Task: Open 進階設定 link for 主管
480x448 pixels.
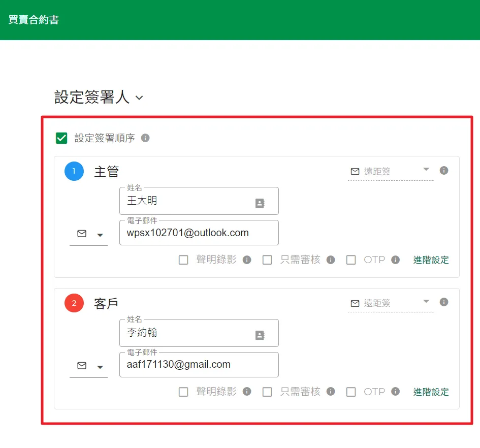Action: [431, 260]
